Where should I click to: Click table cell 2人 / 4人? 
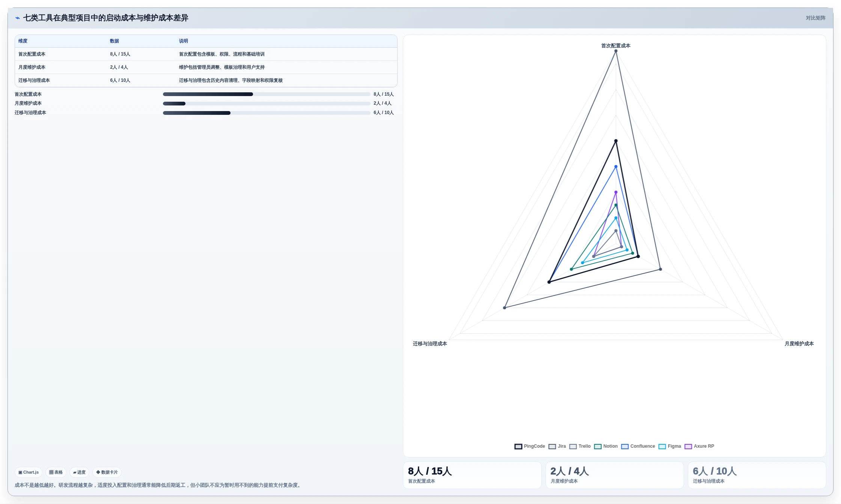click(119, 67)
